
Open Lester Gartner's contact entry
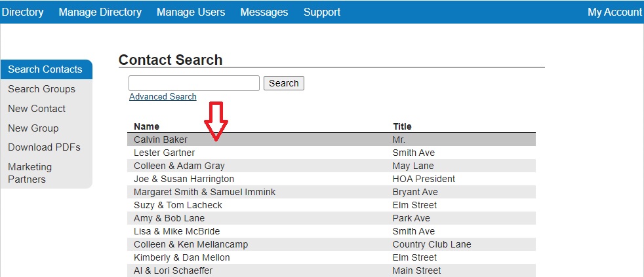[164, 153]
